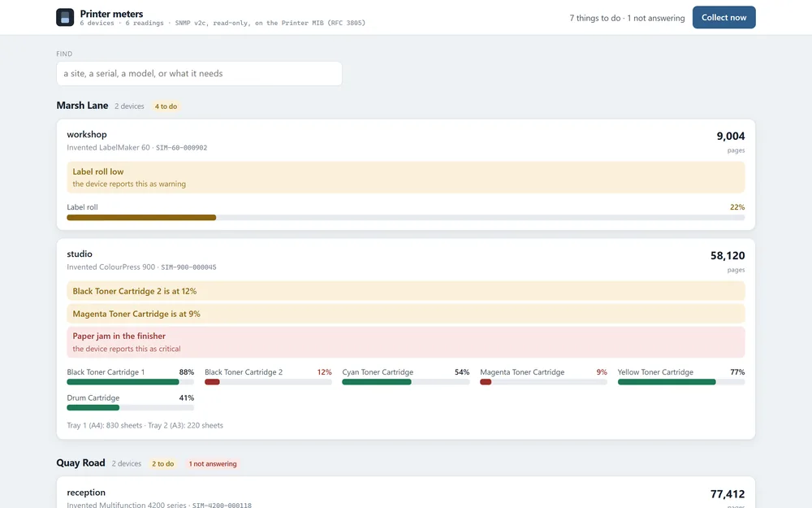Click the studio device name
The width and height of the screenshot is (812, 508).
(80, 254)
